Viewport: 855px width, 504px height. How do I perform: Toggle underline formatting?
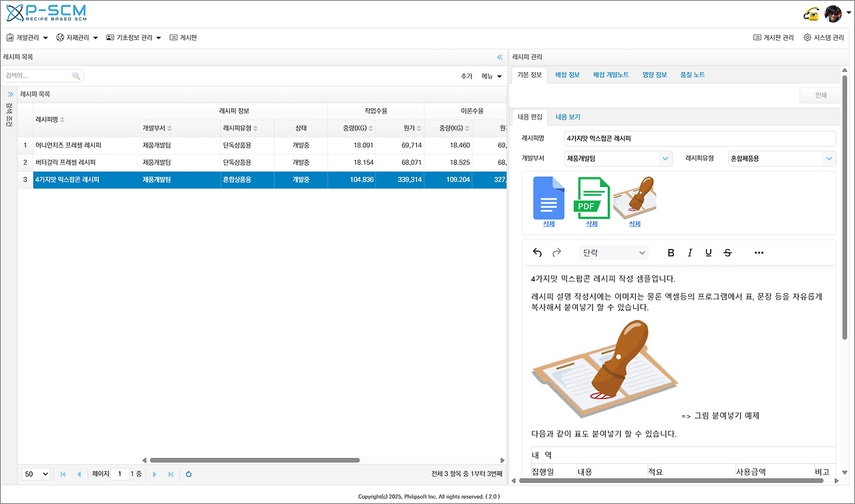[x=709, y=252]
